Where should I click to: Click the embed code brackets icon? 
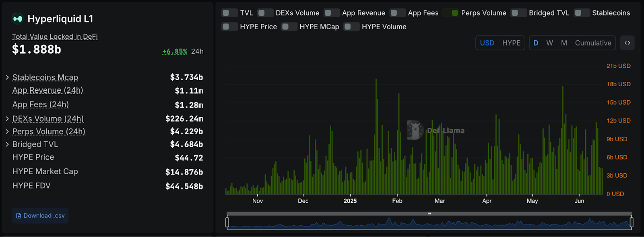pyautogui.click(x=627, y=43)
